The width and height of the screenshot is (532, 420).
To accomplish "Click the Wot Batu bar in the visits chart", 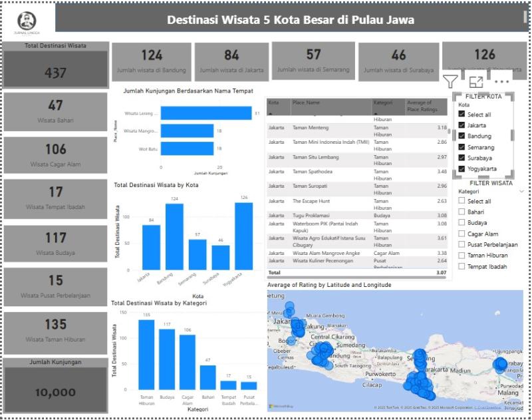I will coord(187,148).
